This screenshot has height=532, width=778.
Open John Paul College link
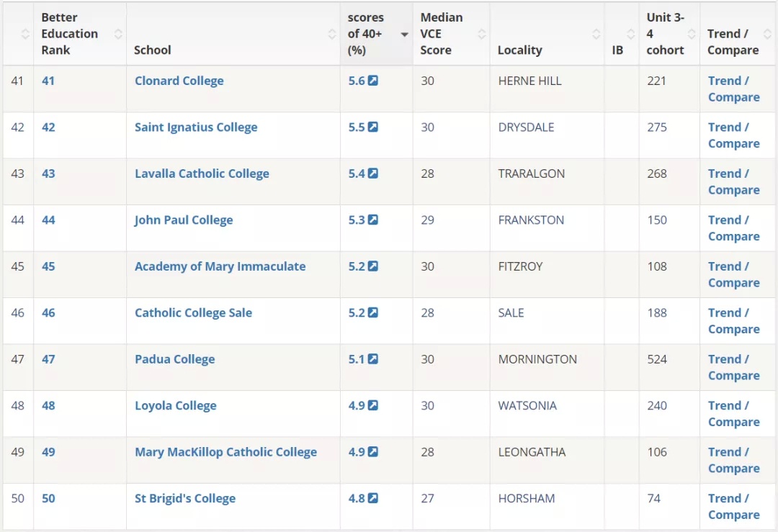[184, 220]
